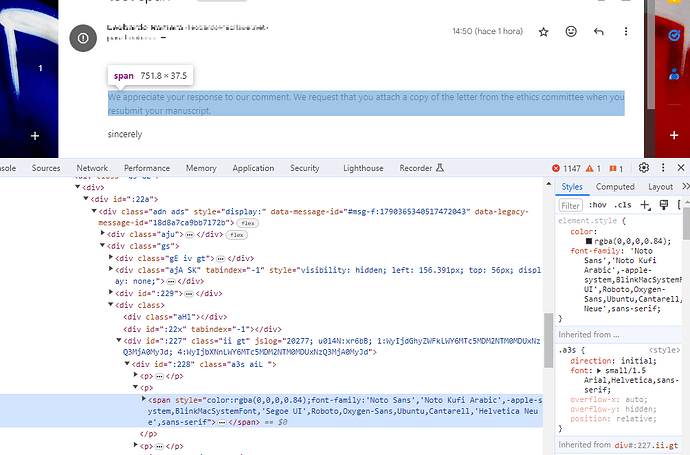Collapse the div id=":22a" node
Screen dimensions: 690x455
[x=86, y=198]
